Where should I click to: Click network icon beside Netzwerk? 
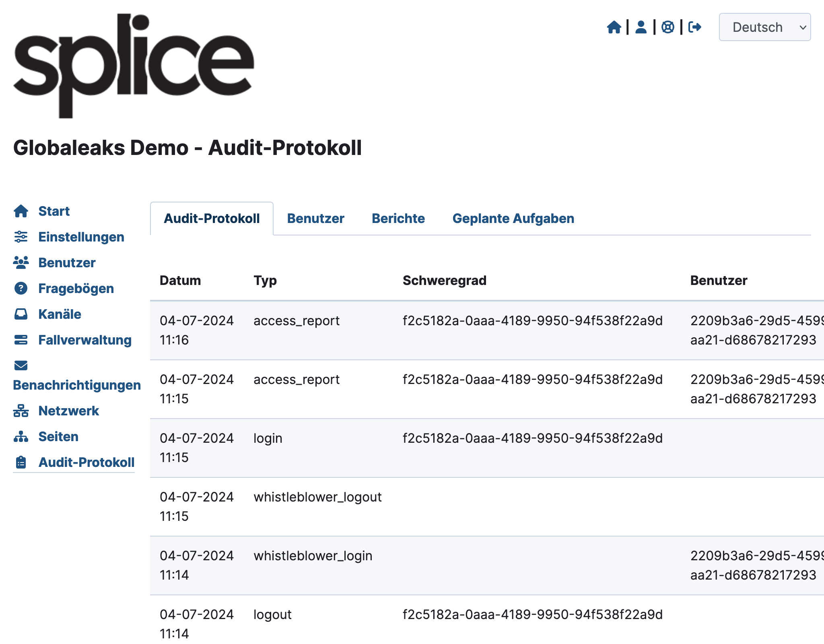21,411
